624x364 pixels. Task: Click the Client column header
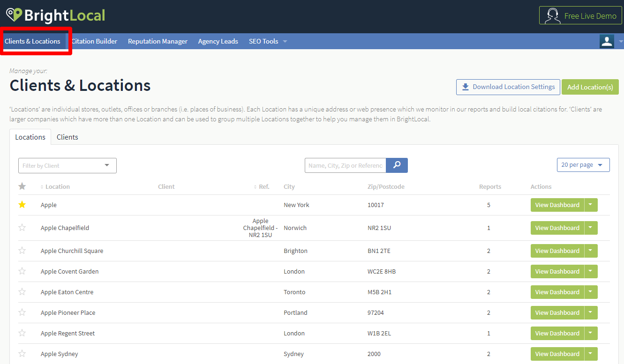[x=166, y=186]
